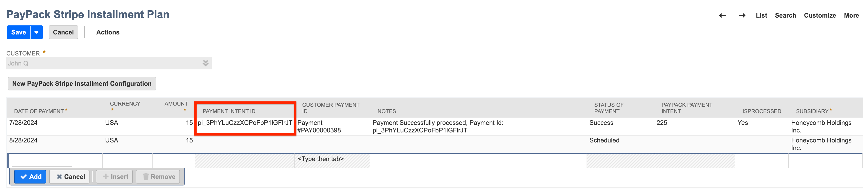Click the List menu item
The height and width of the screenshot is (195, 868).
pyautogui.click(x=762, y=15)
